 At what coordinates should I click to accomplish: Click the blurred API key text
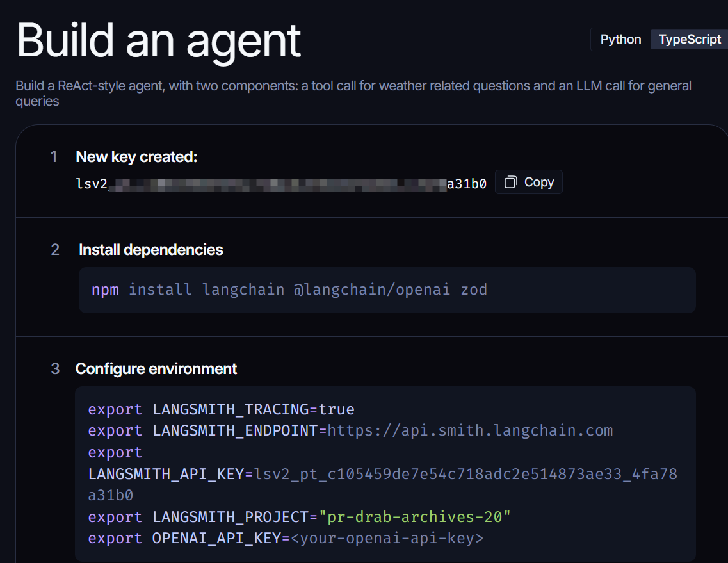tap(277, 184)
